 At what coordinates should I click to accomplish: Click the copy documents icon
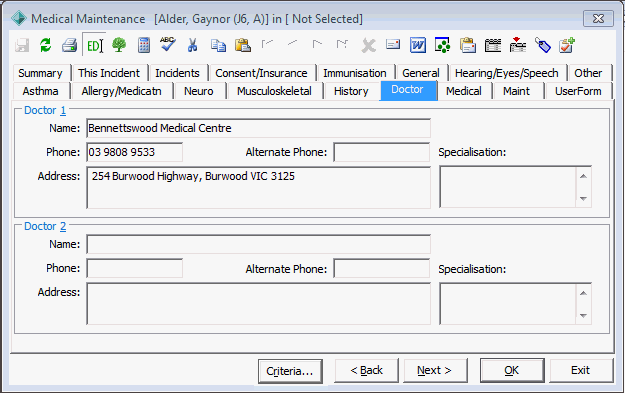click(x=218, y=45)
